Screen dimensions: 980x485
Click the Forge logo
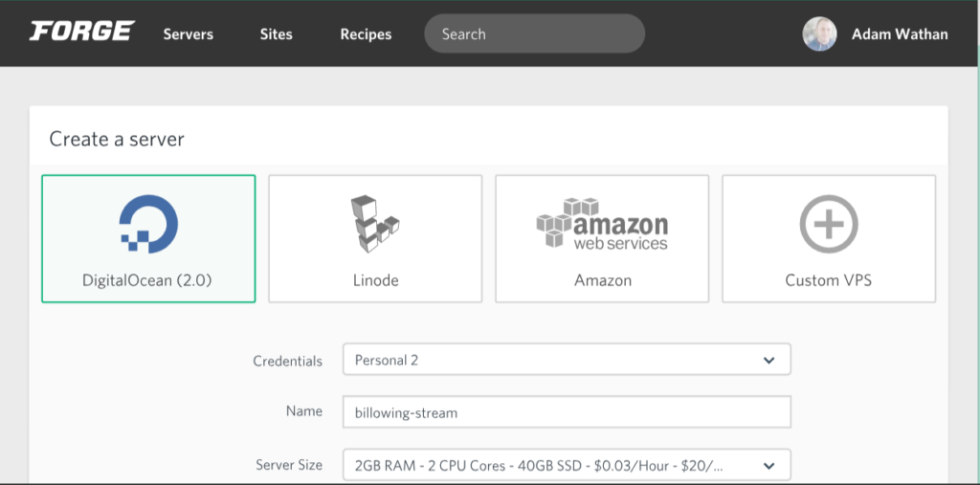click(x=82, y=32)
